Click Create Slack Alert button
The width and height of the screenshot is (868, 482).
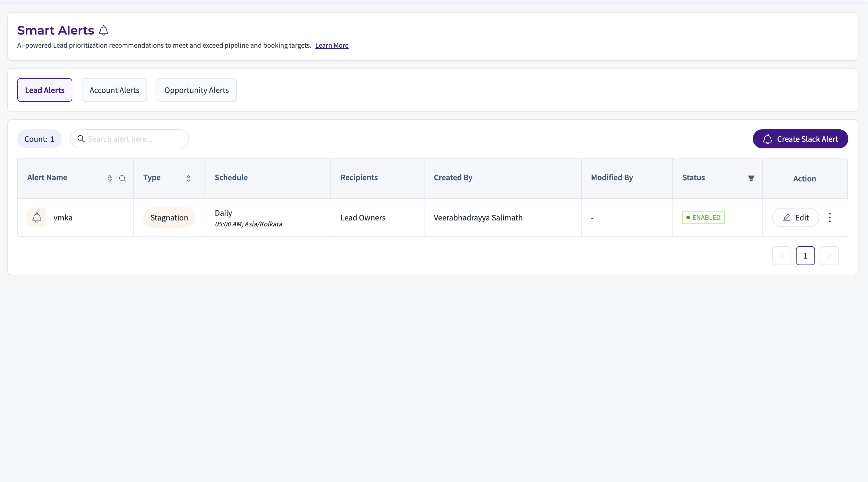[x=800, y=139]
